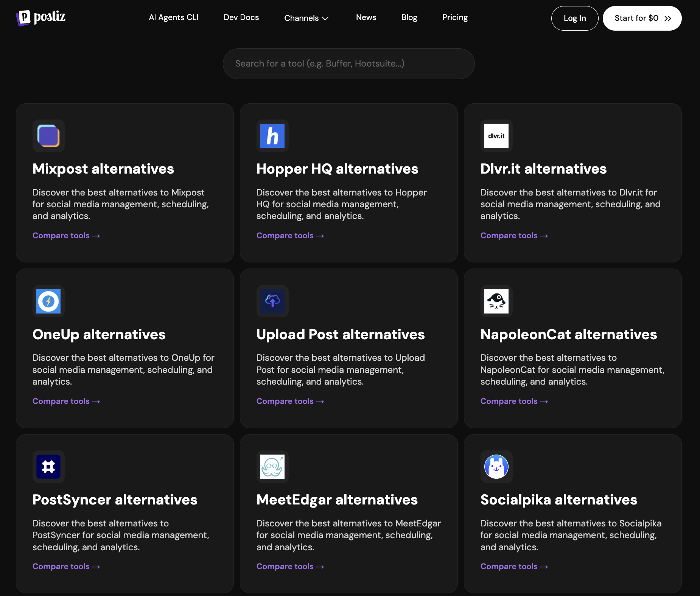Screen dimensions: 700x596
Task: Select the NapoleonCat alternatives heading
Action: 569,335
